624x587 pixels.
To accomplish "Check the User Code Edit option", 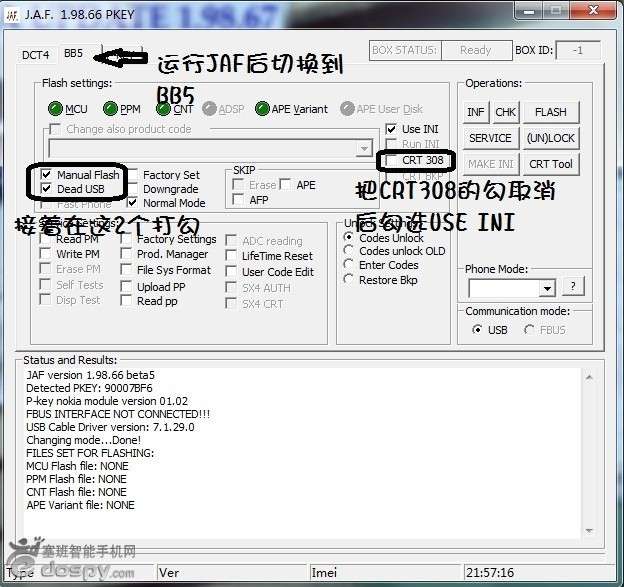I will point(231,272).
